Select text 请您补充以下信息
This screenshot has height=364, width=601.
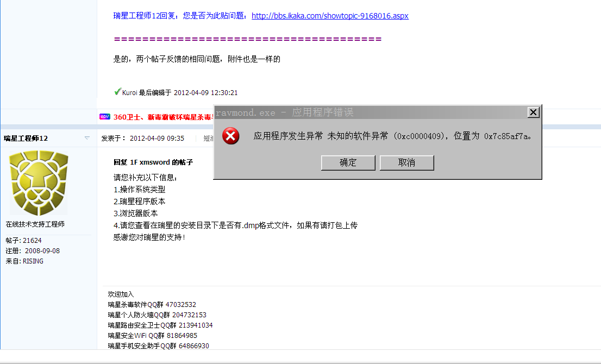(145, 178)
